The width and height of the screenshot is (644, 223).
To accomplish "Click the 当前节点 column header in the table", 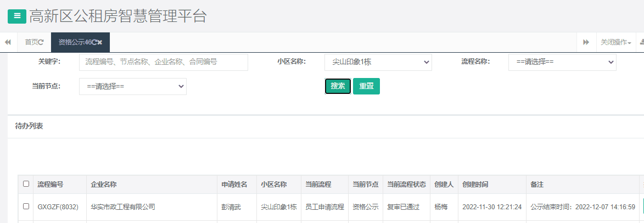I will pyautogui.click(x=366, y=185).
